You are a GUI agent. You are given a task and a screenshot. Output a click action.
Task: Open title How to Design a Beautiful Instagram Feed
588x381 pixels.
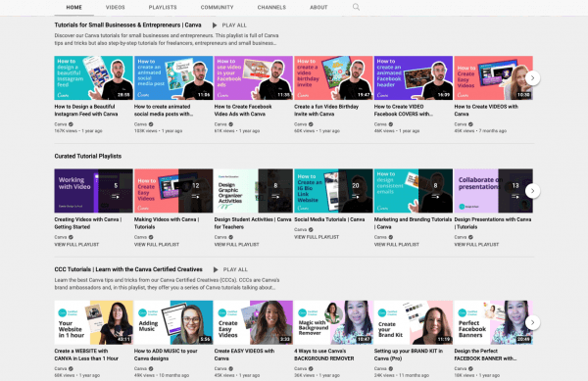click(x=86, y=110)
